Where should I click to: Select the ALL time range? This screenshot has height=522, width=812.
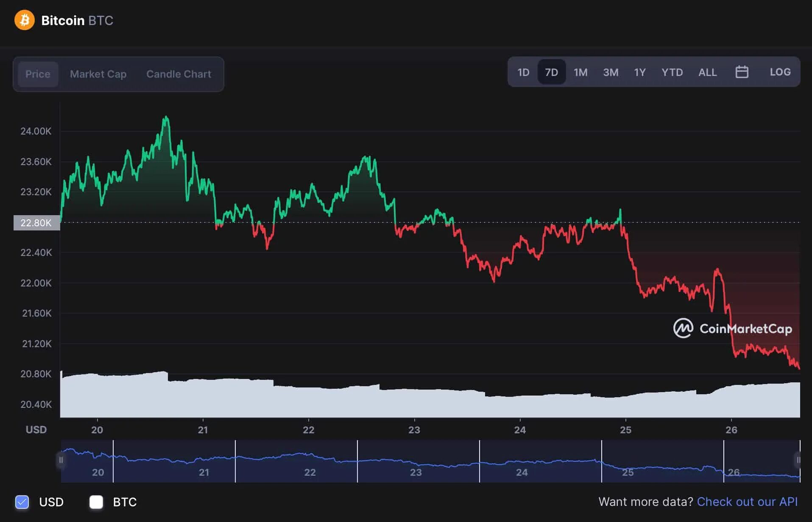click(x=707, y=72)
